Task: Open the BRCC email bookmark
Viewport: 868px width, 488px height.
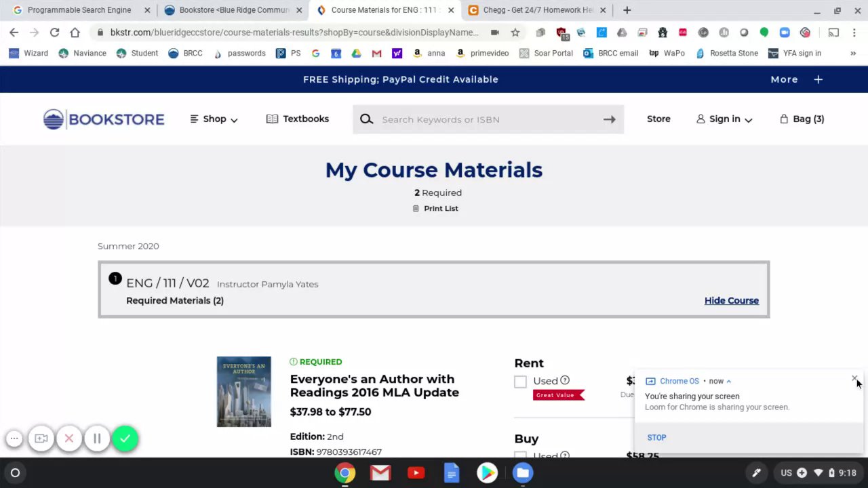Action: (x=611, y=53)
